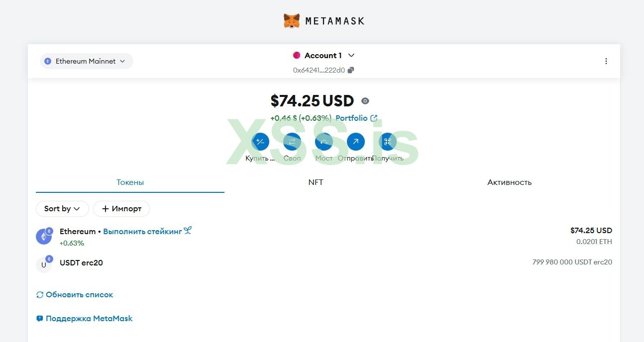Click the Импорт button
The width and height of the screenshot is (644, 342).
(121, 209)
